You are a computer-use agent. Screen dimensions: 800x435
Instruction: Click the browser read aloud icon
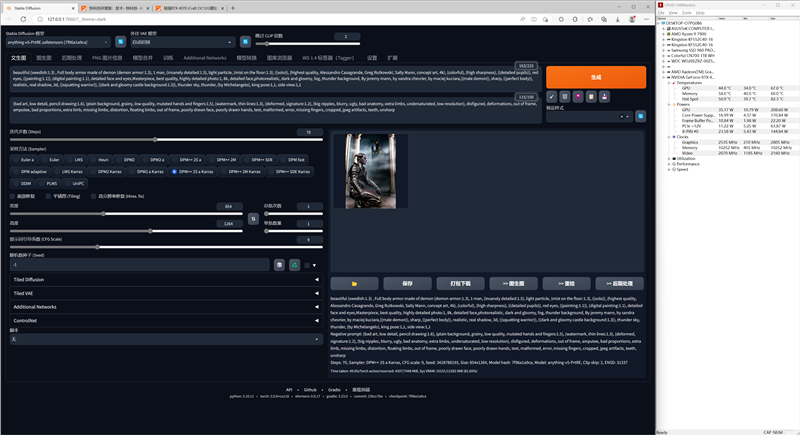[522, 19]
